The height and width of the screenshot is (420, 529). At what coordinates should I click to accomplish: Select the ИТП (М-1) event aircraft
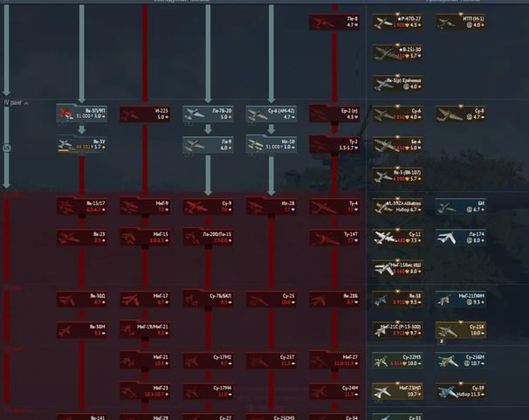(x=461, y=22)
